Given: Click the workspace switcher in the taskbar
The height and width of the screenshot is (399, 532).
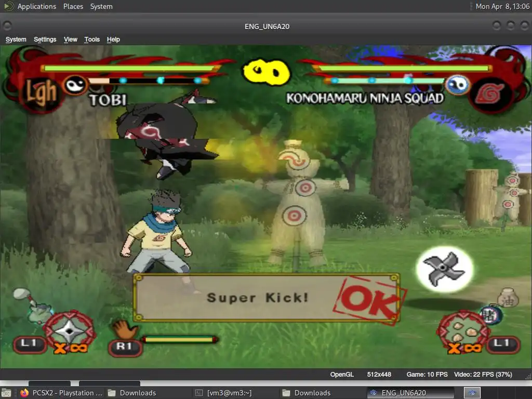Looking at the screenshot, I should pos(472,393).
